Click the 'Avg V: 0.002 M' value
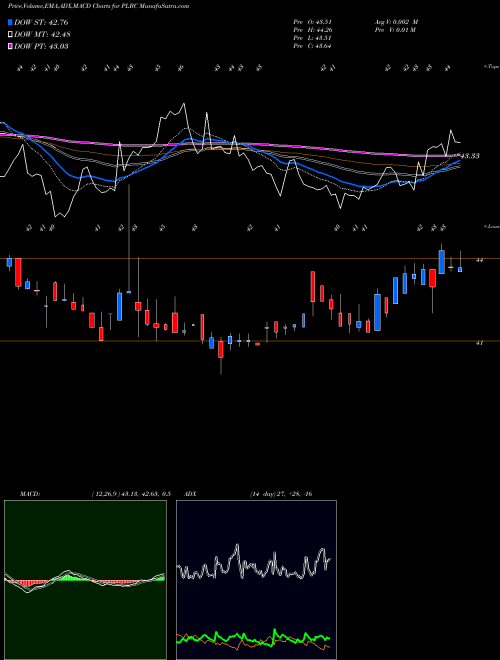Image resolution: width=500 pixels, height=660 pixels. click(396, 22)
